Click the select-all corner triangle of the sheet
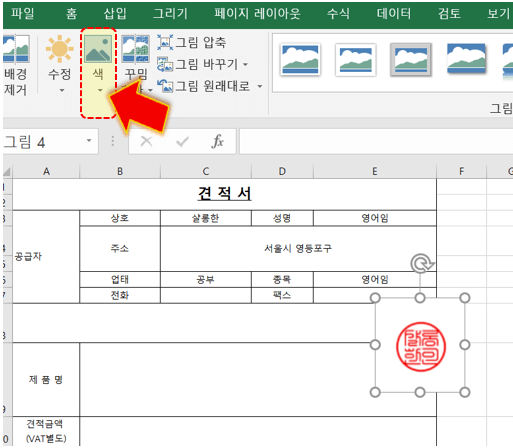The width and height of the screenshot is (513, 448). point(7,172)
